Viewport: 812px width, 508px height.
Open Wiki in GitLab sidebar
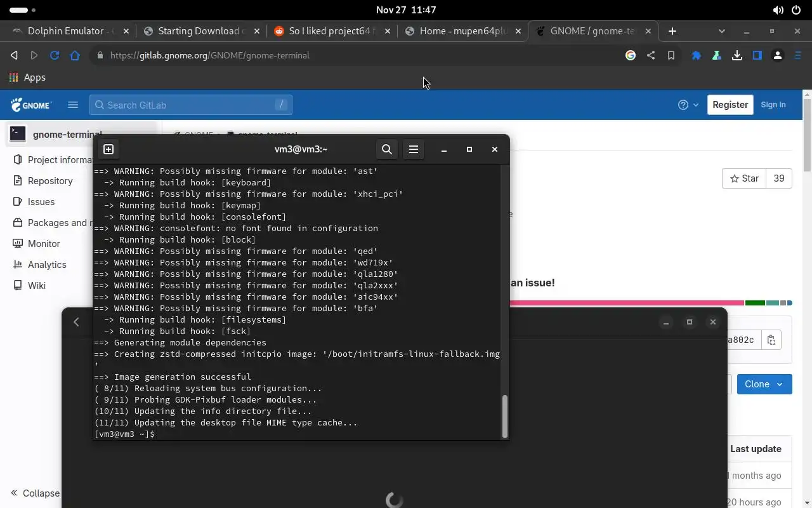tap(37, 286)
